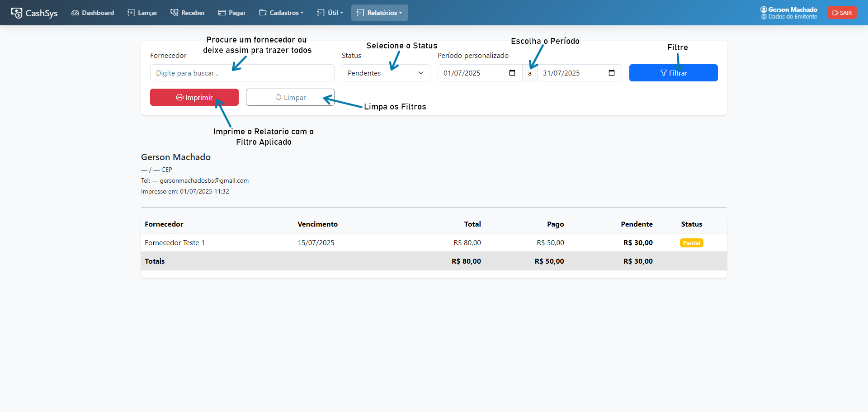Screen dimensions: 868x412
Task: Click the yellow Parcial status badge
Action: pos(691,243)
